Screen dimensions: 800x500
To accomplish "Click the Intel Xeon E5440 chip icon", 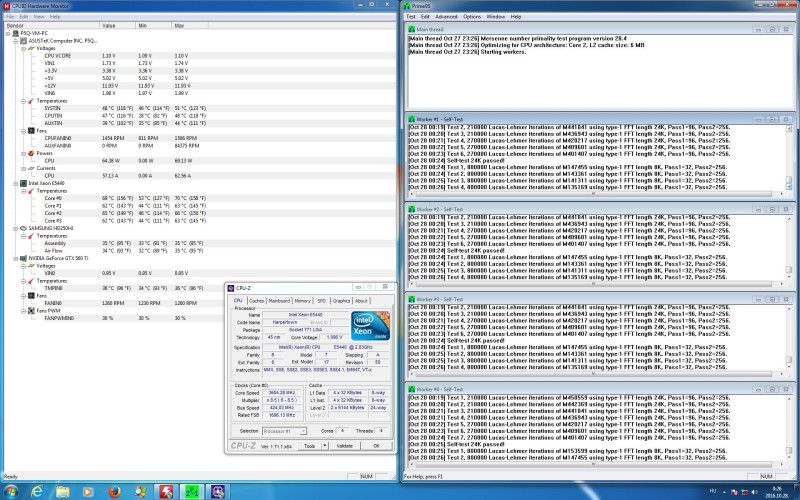I will [23, 183].
